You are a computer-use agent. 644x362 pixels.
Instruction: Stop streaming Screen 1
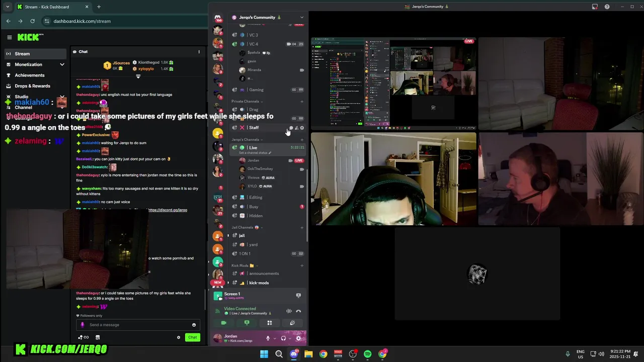[298, 296]
